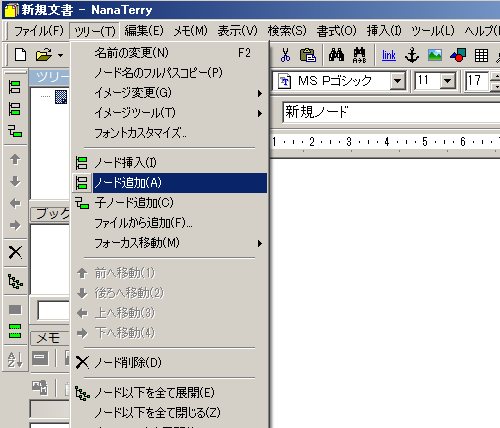Open the 挿入(I) menu
Image resolution: width=500 pixels, height=428 pixels.
pos(384,31)
